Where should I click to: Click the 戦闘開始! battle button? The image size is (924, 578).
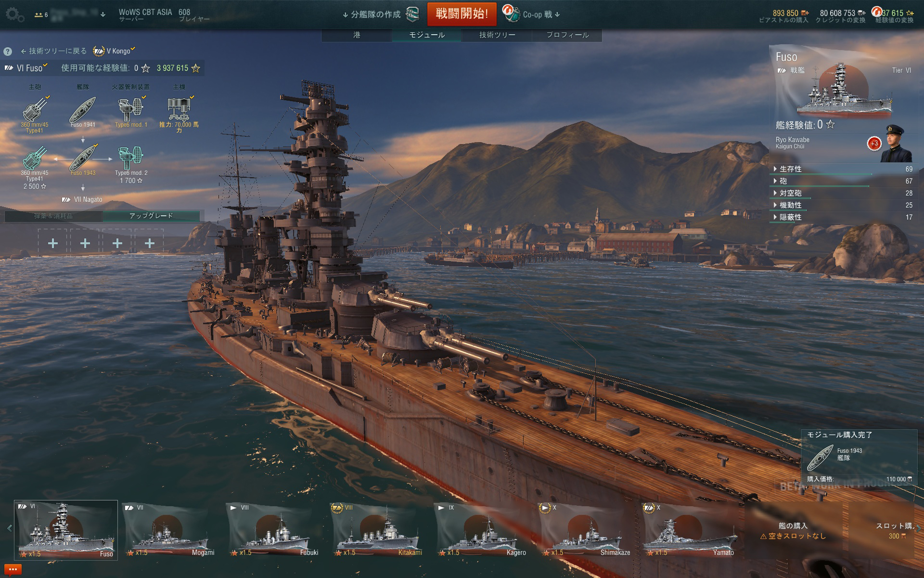click(462, 14)
